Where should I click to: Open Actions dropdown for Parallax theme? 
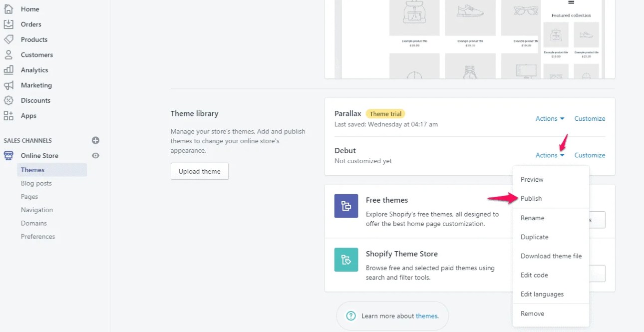550,118
